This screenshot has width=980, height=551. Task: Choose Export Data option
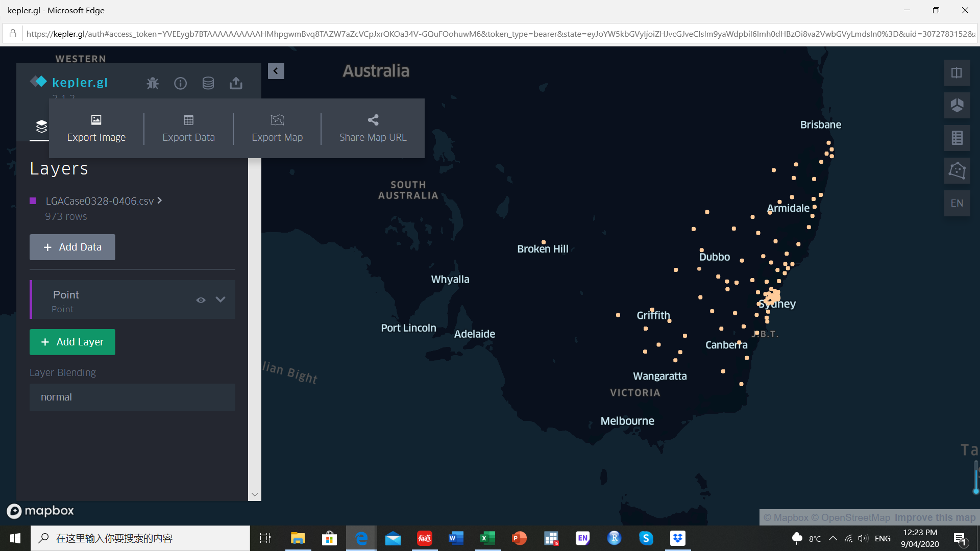[x=189, y=129]
